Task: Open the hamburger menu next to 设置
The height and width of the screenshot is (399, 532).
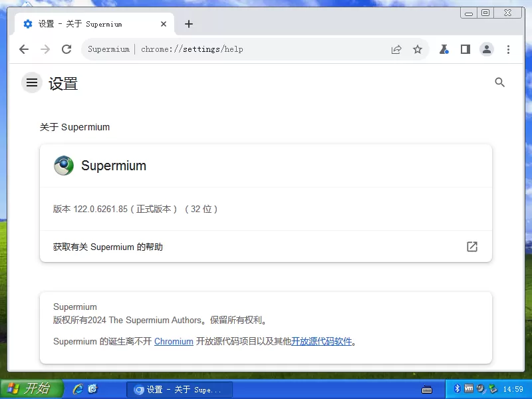Action: [31, 82]
